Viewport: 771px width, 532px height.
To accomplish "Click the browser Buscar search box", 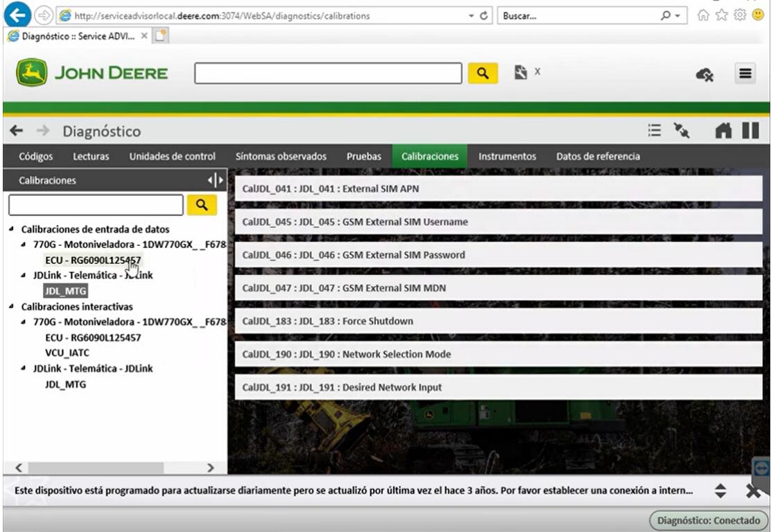I will (x=579, y=16).
